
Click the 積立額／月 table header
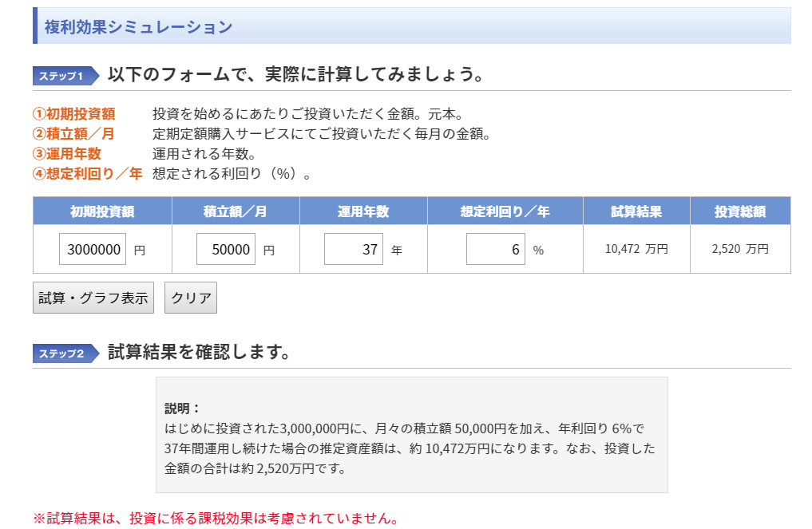[236, 211]
